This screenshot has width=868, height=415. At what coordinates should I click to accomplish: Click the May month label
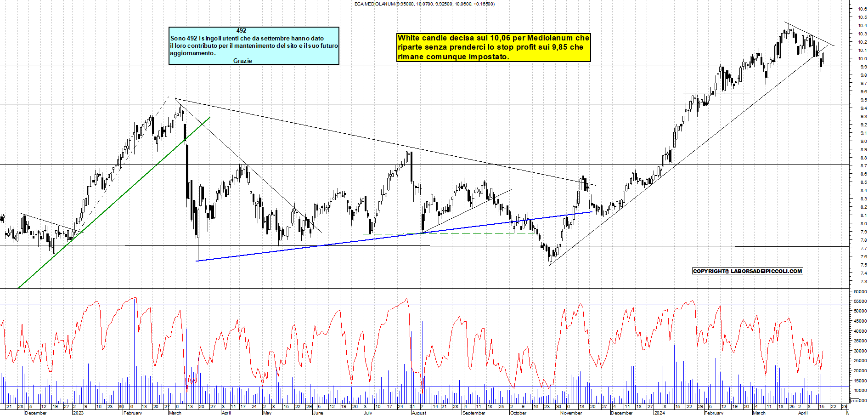267,413
